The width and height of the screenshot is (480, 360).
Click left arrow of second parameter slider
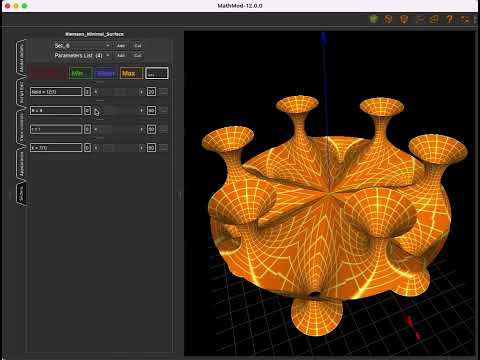pyautogui.click(x=96, y=110)
